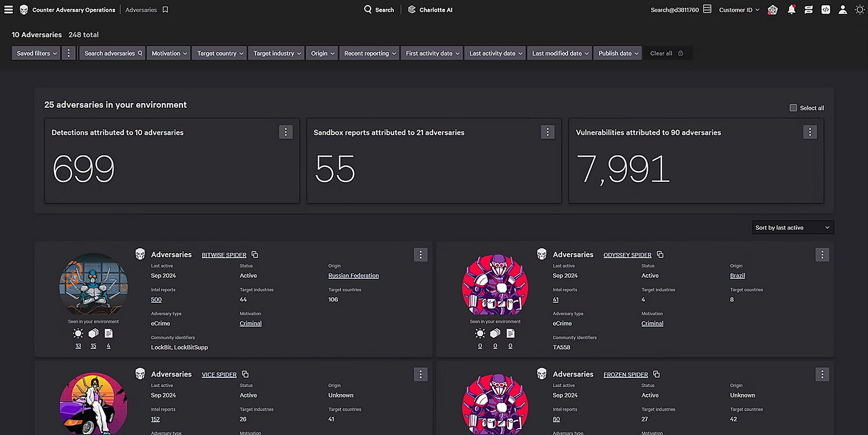Open Sandbox reports card kebab menu
This screenshot has width=868, height=435.
[548, 132]
